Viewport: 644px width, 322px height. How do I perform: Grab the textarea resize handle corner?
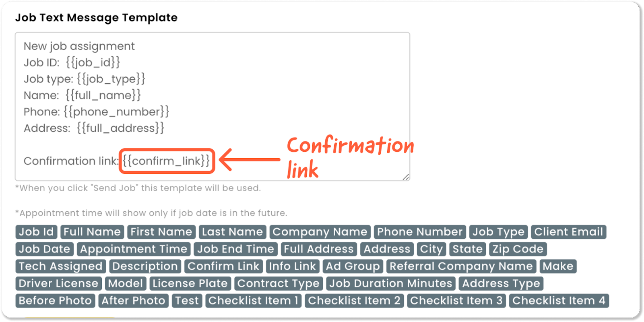pyautogui.click(x=406, y=177)
